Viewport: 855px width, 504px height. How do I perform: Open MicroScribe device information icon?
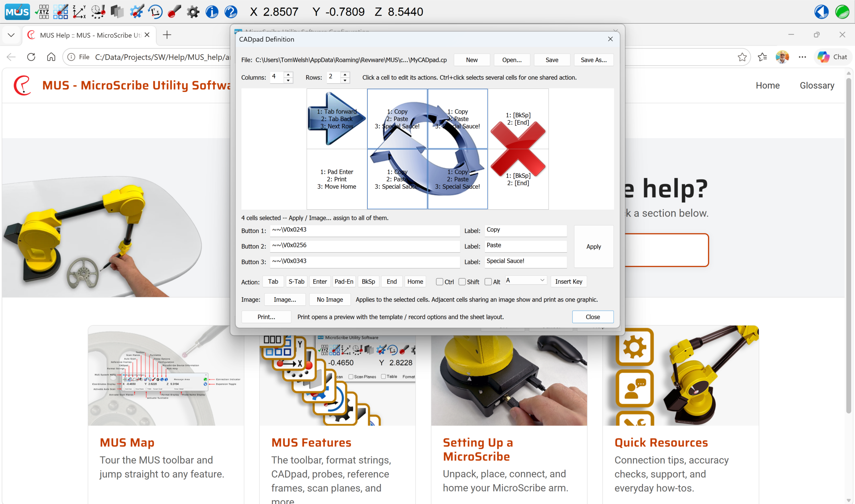(212, 12)
